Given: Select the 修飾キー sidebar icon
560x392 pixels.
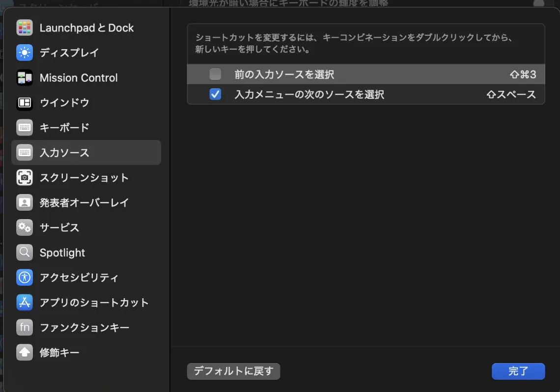Looking at the screenshot, I should pos(24,352).
